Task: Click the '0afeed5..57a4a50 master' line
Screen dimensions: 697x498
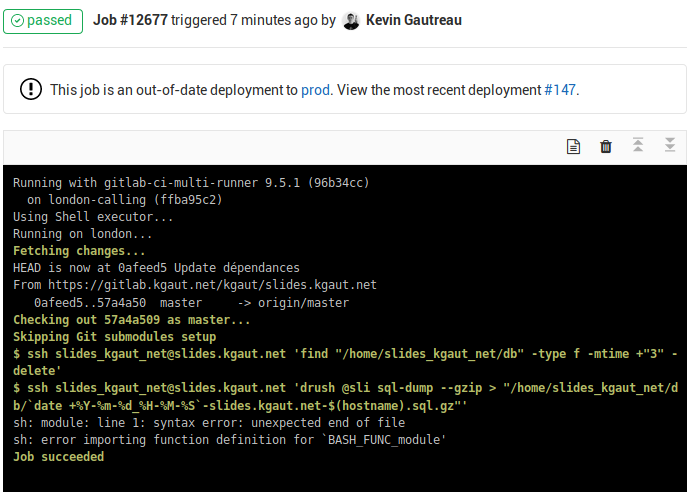Action: coord(192,303)
